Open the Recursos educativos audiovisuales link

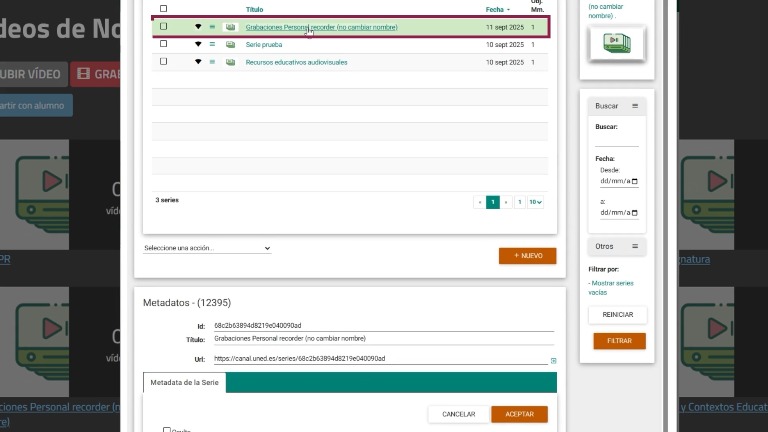pos(296,63)
